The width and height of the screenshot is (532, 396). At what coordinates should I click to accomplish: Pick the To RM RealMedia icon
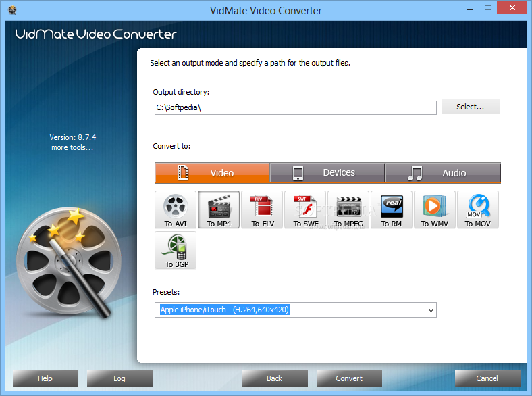392,209
